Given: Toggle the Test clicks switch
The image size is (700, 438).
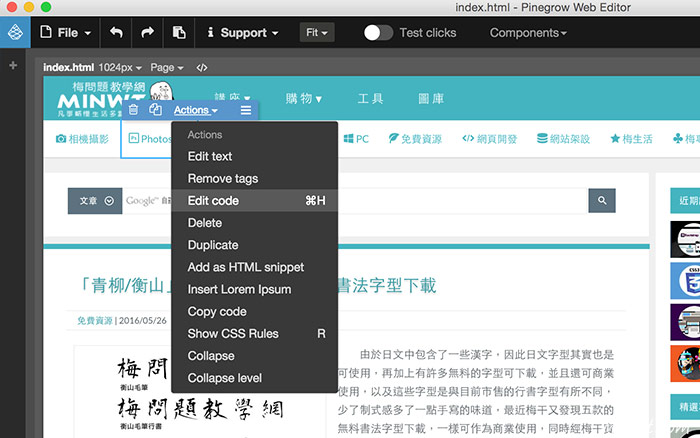Looking at the screenshot, I should tap(378, 33).
